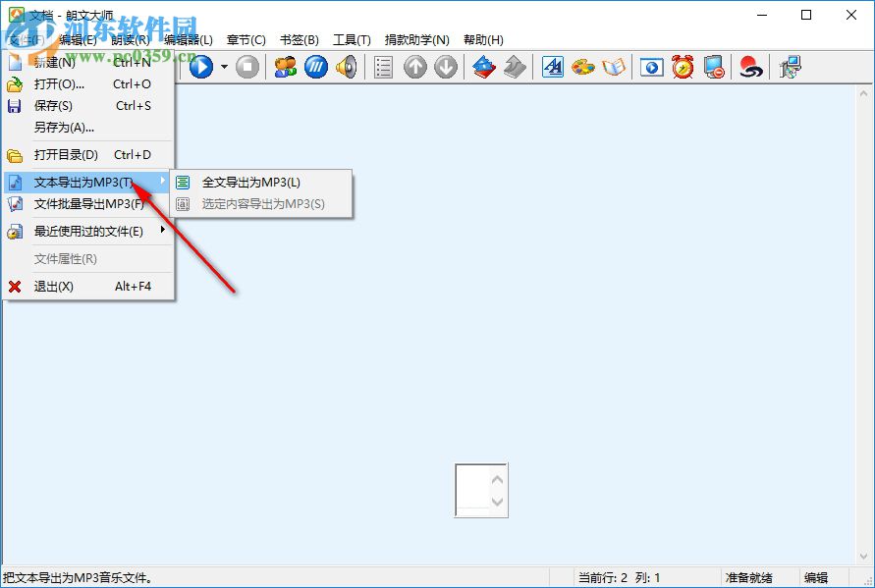
Task: Click the down arrow next chapter icon
Action: (446, 67)
